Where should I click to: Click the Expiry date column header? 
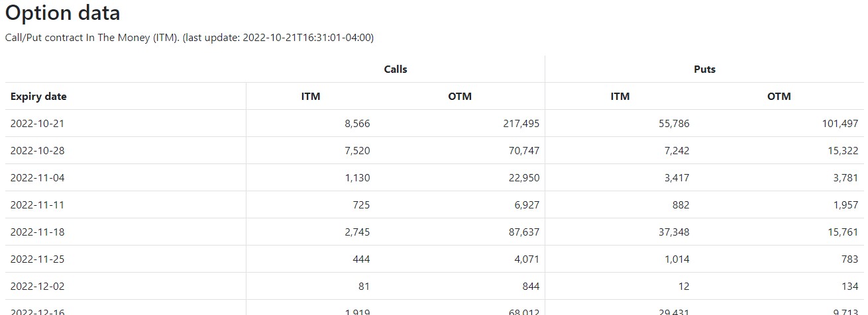click(38, 97)
